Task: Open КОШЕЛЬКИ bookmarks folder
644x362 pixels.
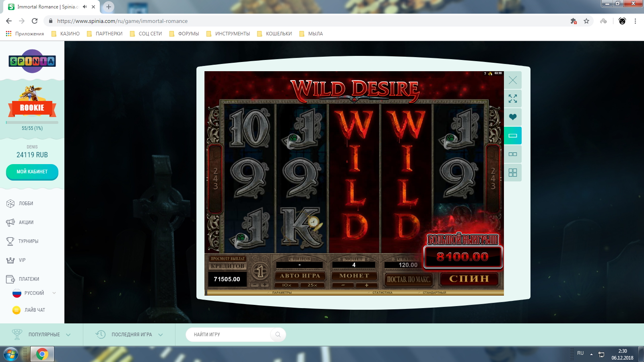Action: pos(275,34)
